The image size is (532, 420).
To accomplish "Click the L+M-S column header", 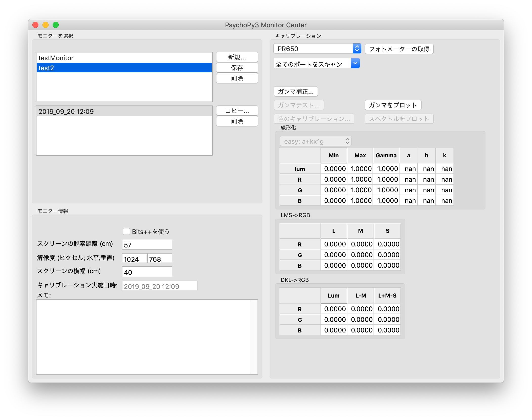I will click(388, 296).
